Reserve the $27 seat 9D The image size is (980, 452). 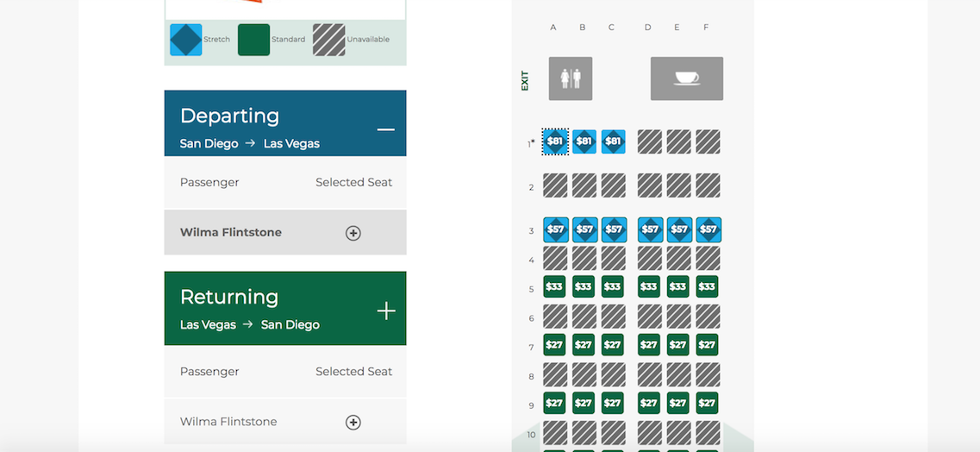[x=649, y=403]
